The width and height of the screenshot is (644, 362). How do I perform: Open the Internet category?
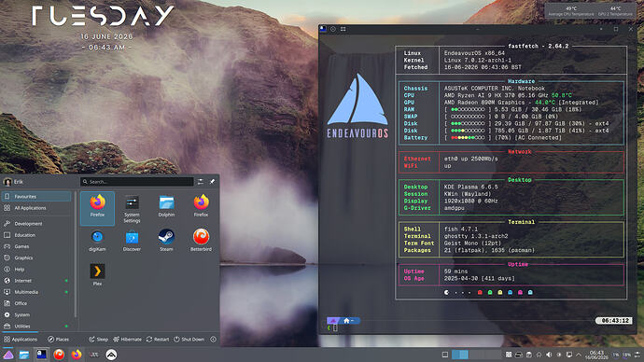36,281
